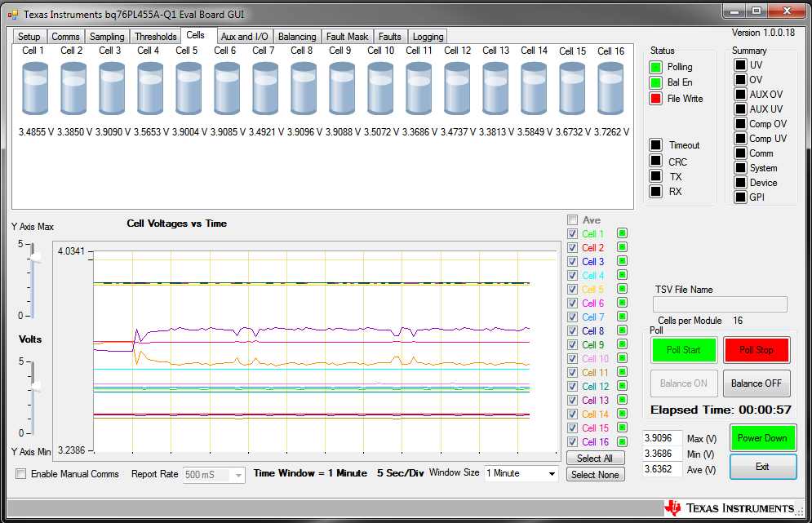Screen dimensions: 812x523
Task: Click Select None cell traces button
Action: [x=595, y=475]
